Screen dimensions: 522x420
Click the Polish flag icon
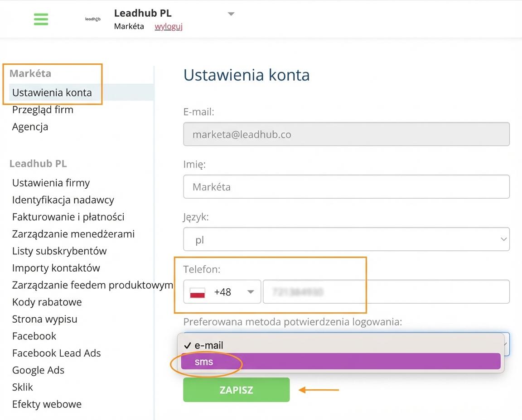(198, 292)
